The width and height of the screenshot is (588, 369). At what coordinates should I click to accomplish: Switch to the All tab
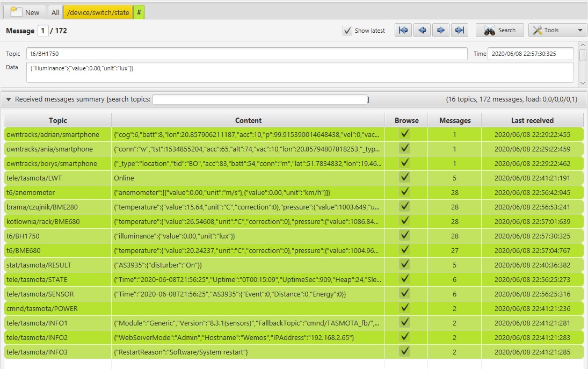55,12
